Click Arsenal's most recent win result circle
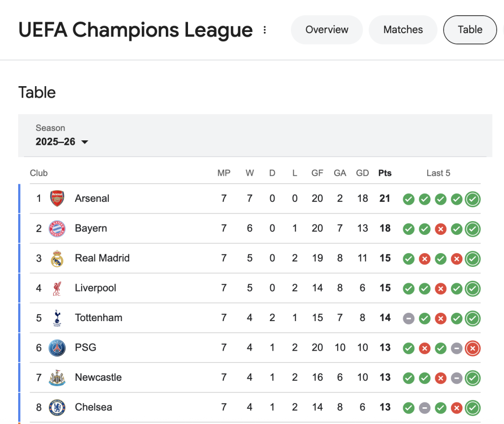The height and width of the screenshot is (424, 504). (472, 199)
